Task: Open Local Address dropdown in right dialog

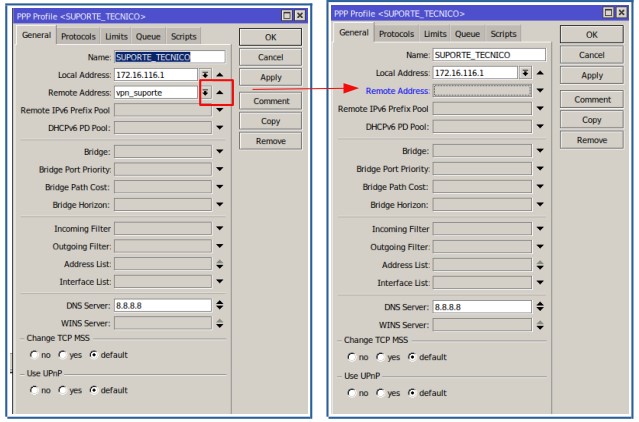Action: point(524,72)
